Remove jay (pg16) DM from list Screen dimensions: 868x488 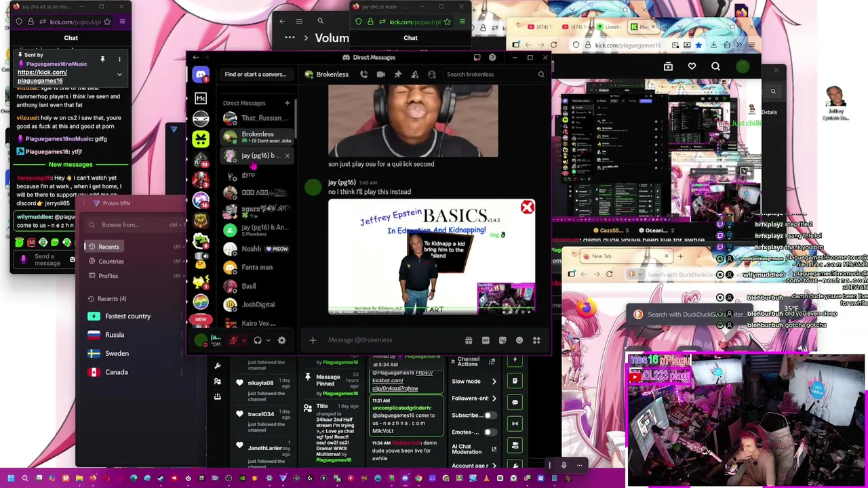pos(287,156)
